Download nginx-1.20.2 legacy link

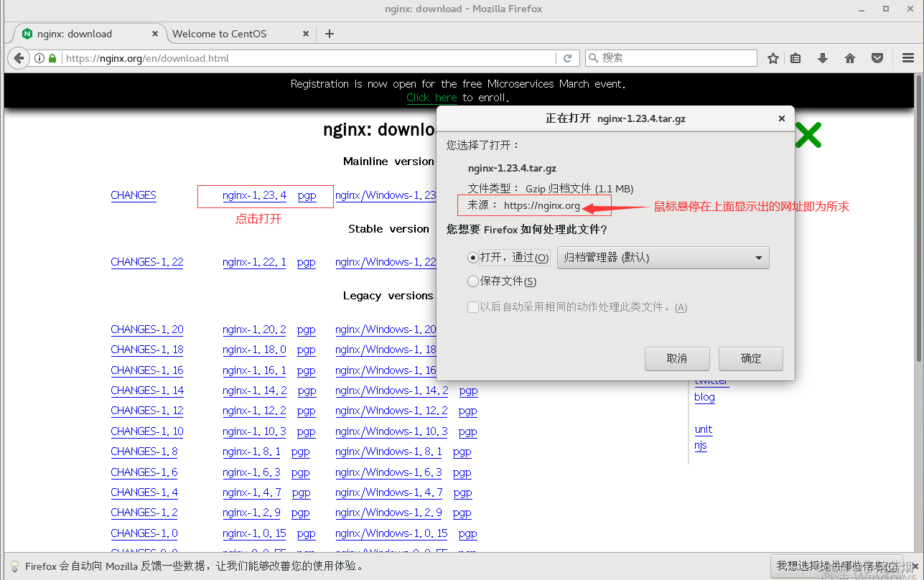254,329
